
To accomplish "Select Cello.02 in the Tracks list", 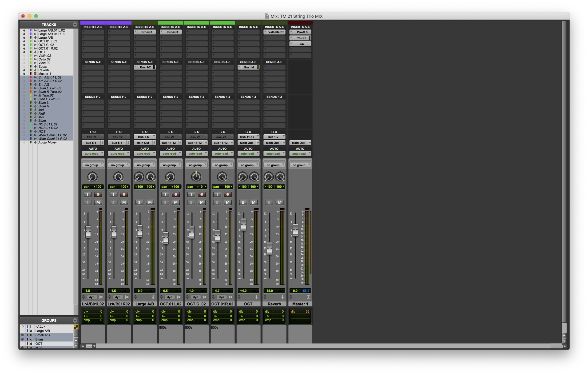I will point(44,59).
